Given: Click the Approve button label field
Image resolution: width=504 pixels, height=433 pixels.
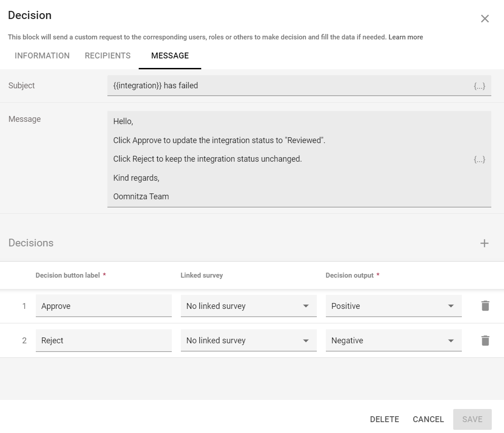Looking at the screenshot, I should coord(103,306).
